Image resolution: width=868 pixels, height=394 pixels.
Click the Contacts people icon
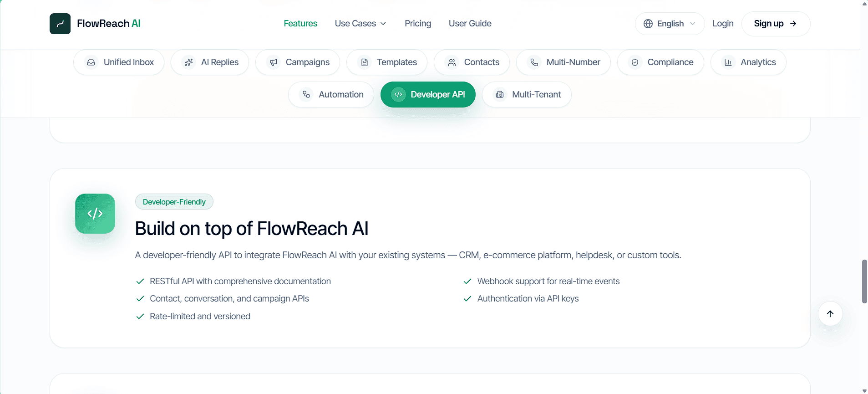[452, 62]
